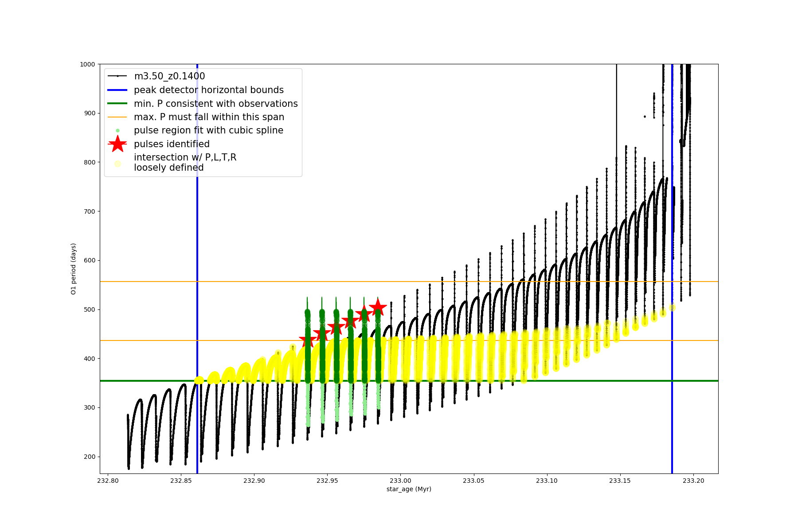Click the lowest, leftmost red star on the plot
Screen dimensions: 798x532
308,341
